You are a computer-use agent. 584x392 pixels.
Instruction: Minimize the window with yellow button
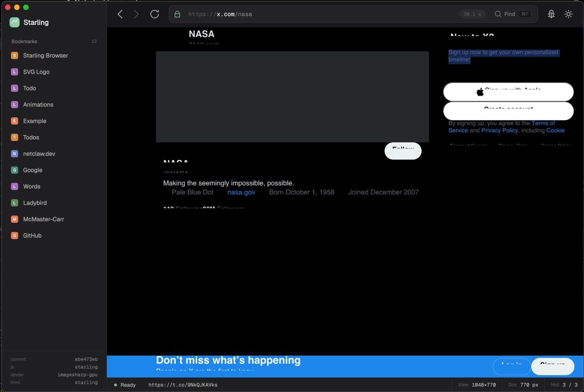click(17, 7)
